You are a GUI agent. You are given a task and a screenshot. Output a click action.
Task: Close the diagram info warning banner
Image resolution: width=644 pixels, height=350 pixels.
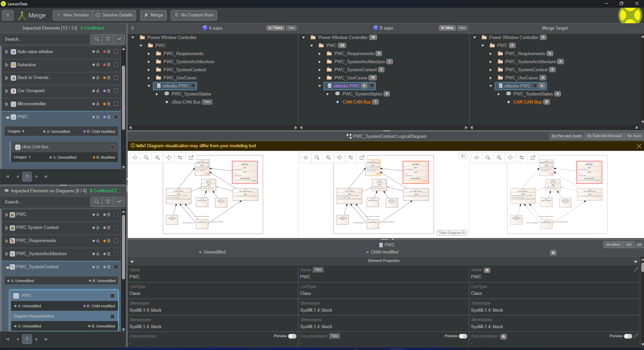click(x=639, y=146)
